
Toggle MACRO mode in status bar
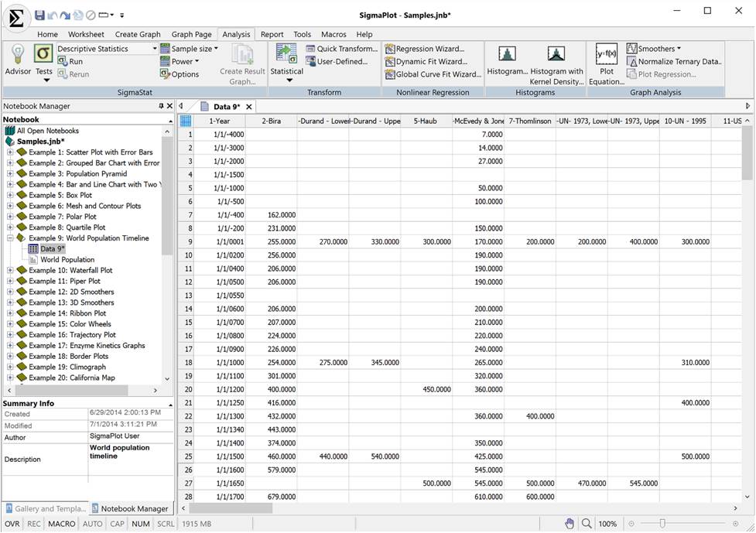(62, 524)
